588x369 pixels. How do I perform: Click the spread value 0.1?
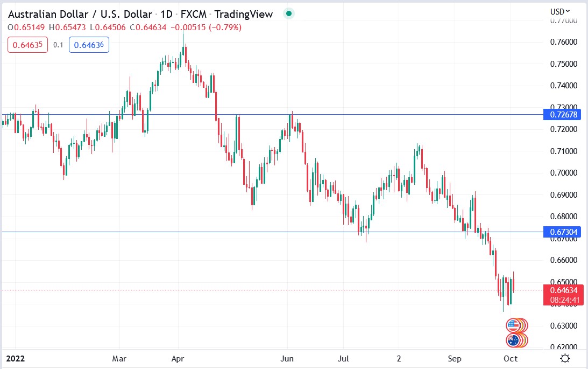(x=58, y=45)
